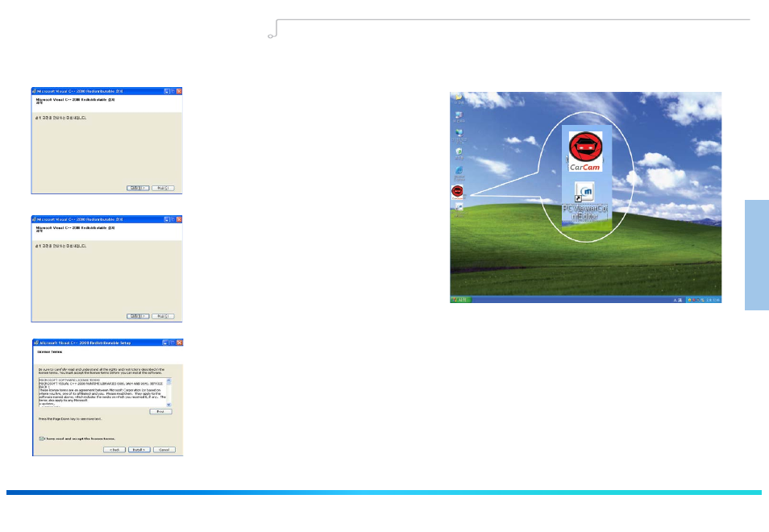The width and height of the screenshot is (769, 532).
Task: Close the English Redistributable Setup dialog
Action: coord(180,343)
